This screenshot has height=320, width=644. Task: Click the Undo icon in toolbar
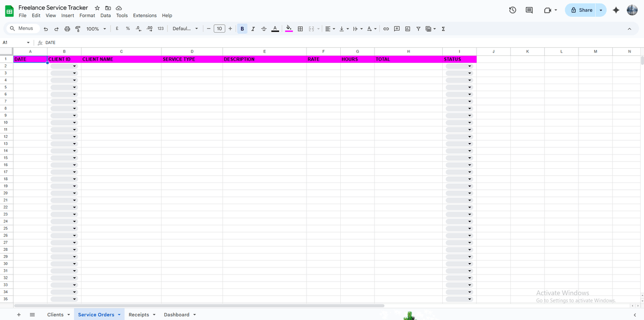[x=46, y=29]
